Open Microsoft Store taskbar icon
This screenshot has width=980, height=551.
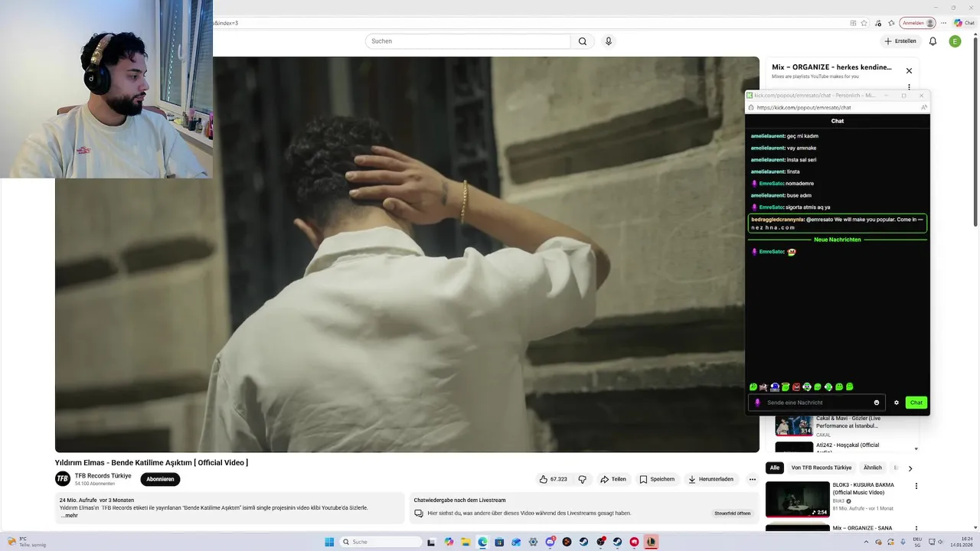tap(499, 542)
